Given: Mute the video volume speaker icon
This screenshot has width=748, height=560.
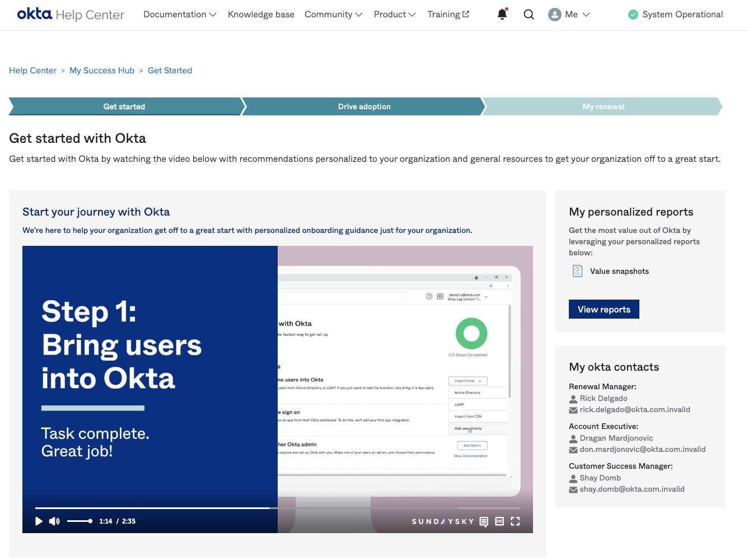Looking at the screenshot, I should pyautogui.click(x=54, y=521).
